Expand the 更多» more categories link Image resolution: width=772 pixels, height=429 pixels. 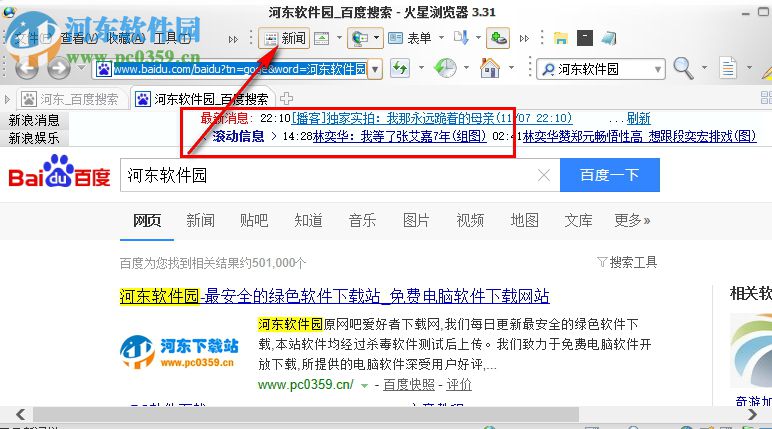point(632,220)
